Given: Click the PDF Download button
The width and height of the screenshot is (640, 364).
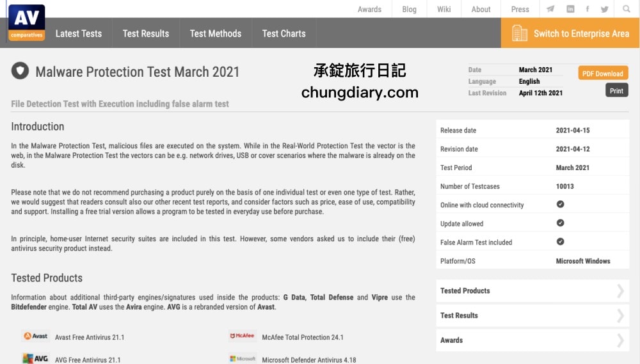Looking at the screenshot, I should pos(603,74).
